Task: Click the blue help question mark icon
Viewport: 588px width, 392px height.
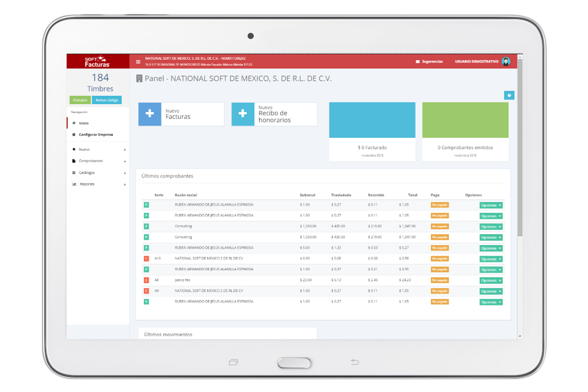Action: (509, 95)
